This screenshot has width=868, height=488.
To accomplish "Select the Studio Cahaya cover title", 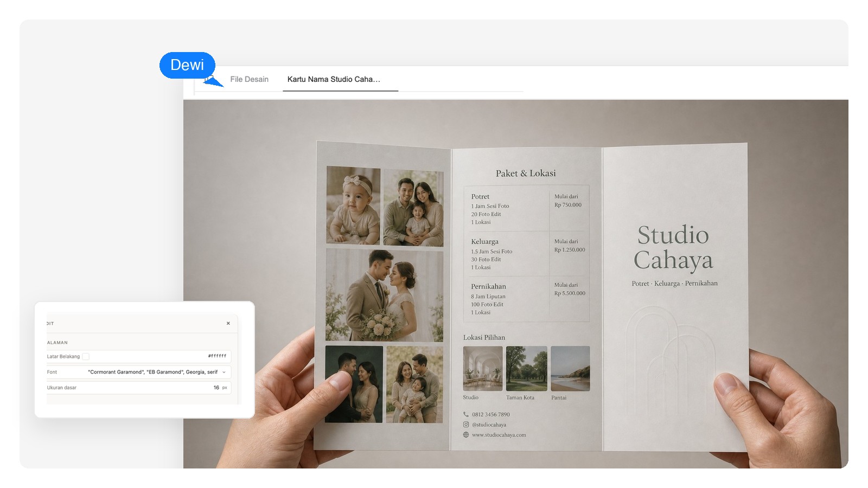I will (x=673, y=247).
